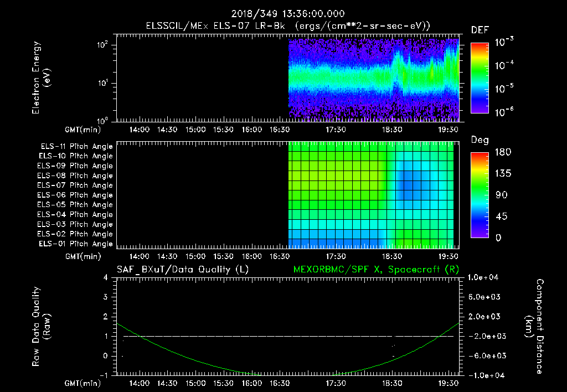Click the 10^-4 DEF scale label
This screenshot has height=392, width=567.
coord(504,65)
